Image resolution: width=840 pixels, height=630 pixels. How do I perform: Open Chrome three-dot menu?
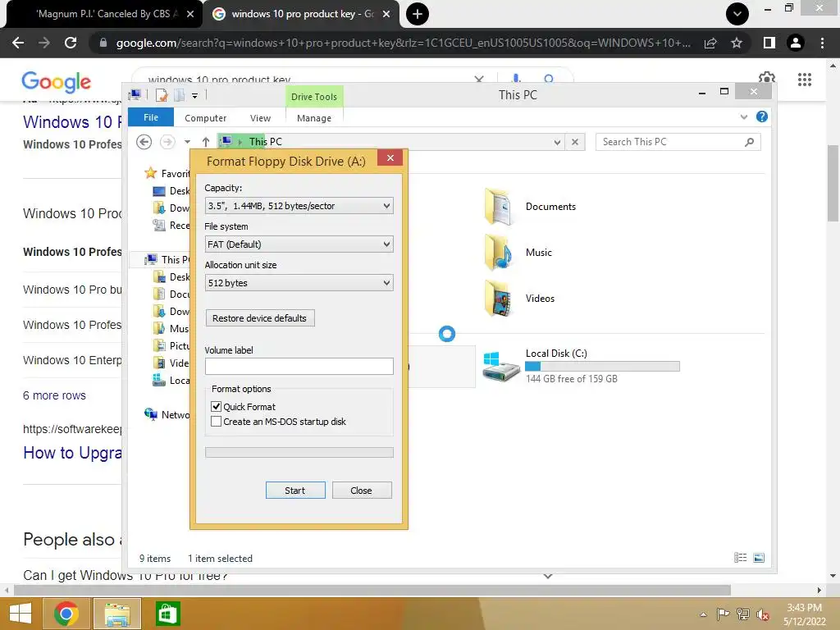[x=822, y=43]
